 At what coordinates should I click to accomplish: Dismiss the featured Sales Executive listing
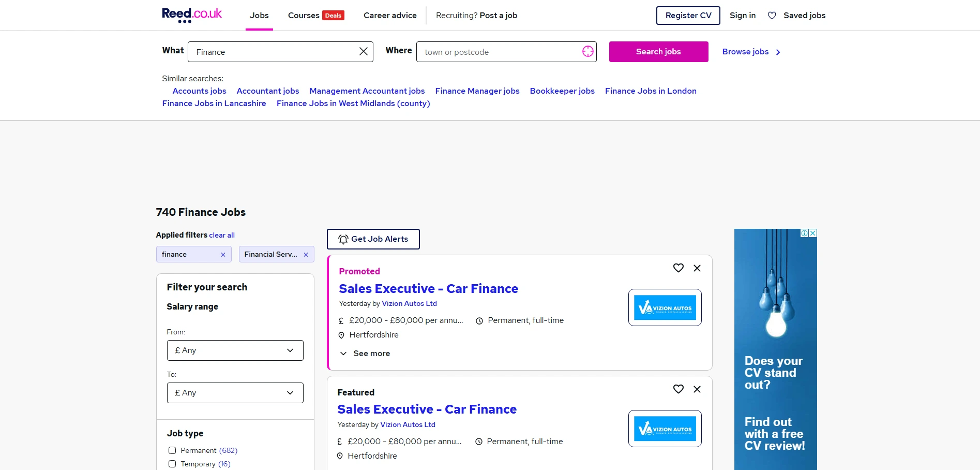[697, 389]
